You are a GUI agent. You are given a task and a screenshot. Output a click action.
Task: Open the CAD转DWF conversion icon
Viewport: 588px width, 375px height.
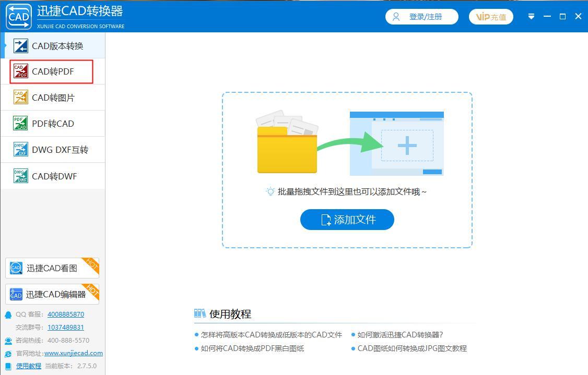(x=21, y=176)
